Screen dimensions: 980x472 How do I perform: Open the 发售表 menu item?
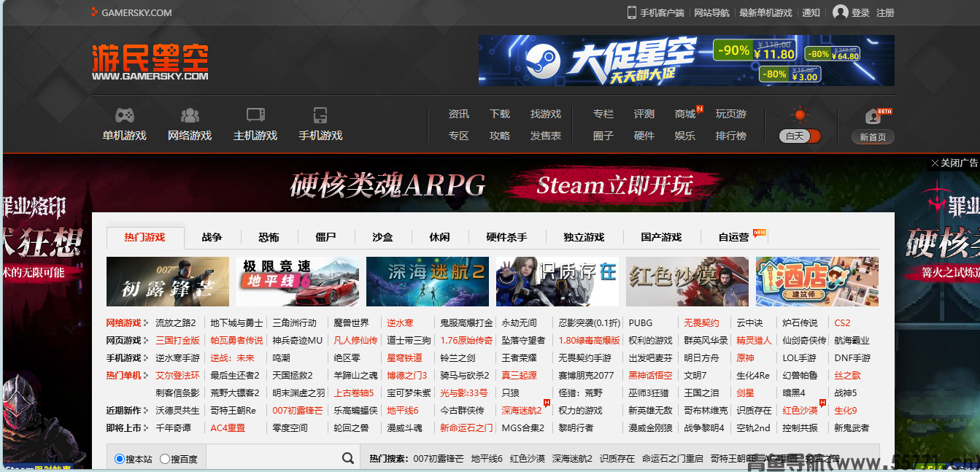tap(546, 136)
